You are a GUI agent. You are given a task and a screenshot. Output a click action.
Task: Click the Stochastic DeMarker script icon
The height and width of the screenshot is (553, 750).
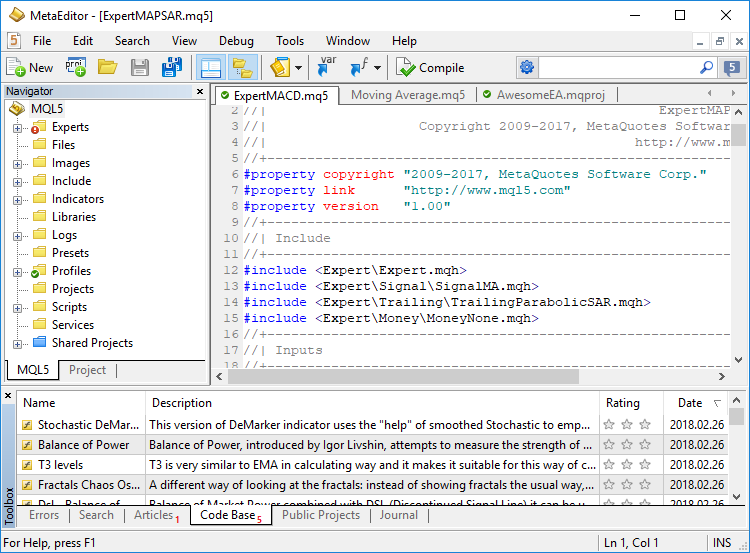[27, 425]
